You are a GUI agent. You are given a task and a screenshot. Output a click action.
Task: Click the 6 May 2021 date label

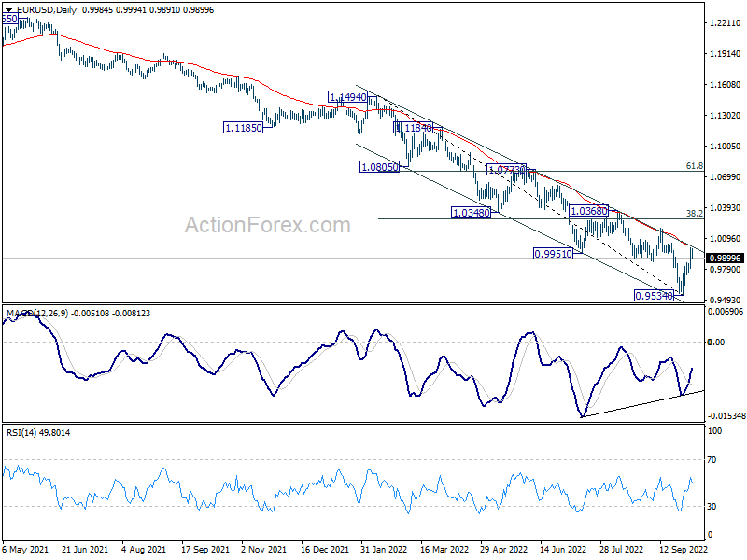(25, 550)
